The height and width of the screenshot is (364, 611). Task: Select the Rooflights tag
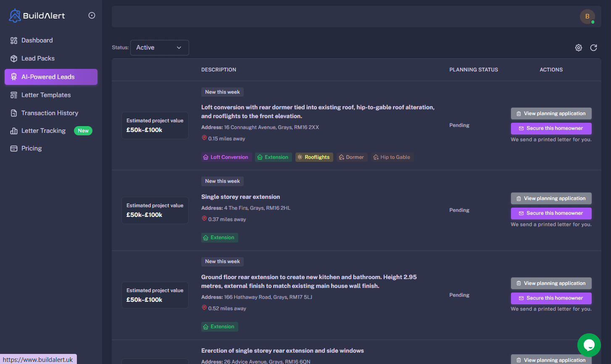pos(314,157)
